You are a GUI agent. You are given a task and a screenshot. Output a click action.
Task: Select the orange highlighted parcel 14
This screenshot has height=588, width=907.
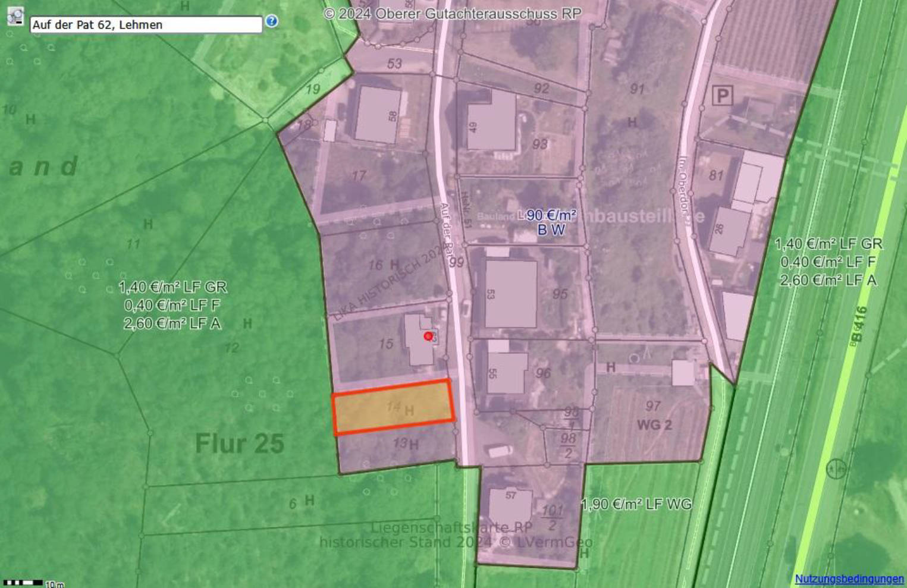(x=393, y=407)
